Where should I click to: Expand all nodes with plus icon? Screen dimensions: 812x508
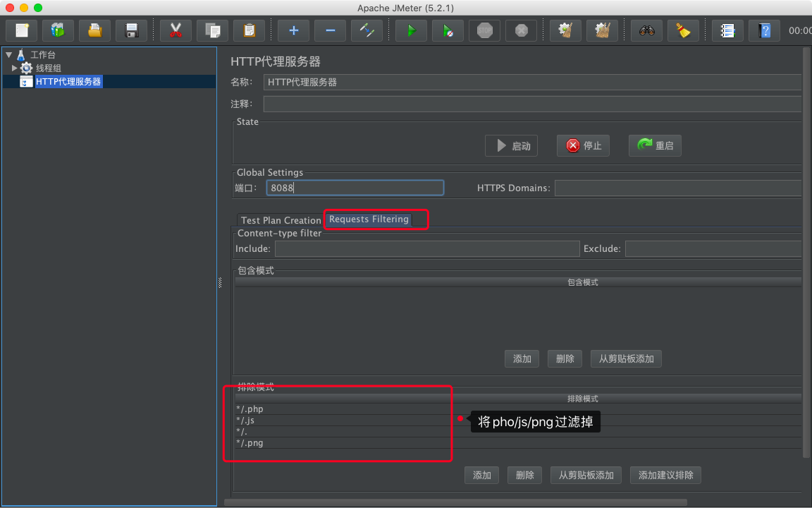[294, 30]
